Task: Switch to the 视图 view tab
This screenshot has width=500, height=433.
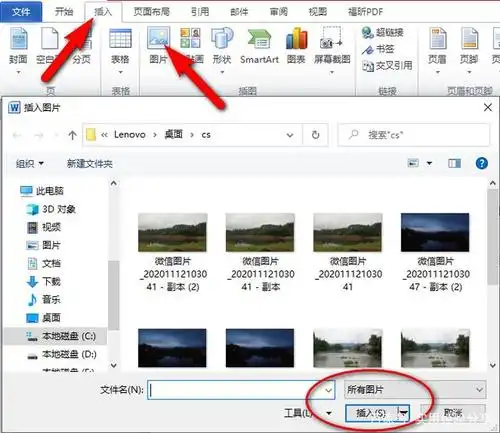Action: tap(318, 12)
